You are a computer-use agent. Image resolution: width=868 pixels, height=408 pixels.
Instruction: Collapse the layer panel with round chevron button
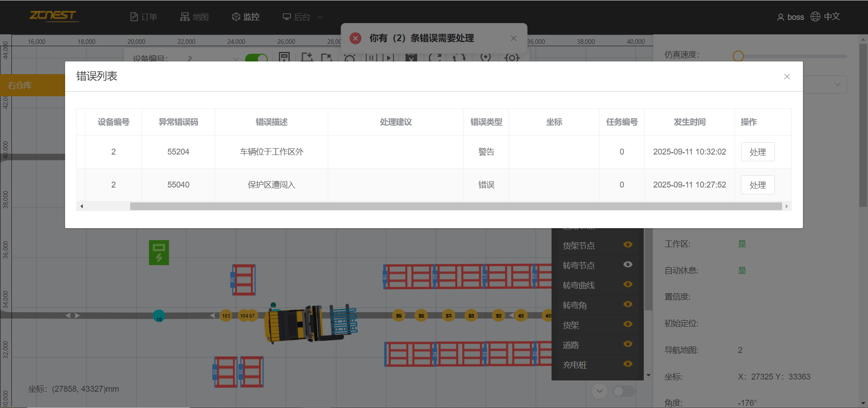click(x=599, y=391)
